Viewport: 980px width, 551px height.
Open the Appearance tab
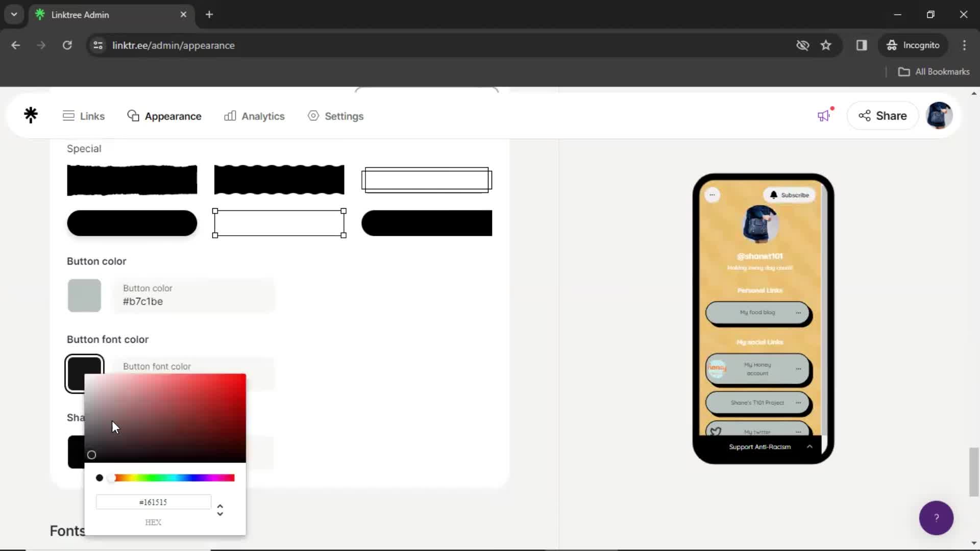164,116
